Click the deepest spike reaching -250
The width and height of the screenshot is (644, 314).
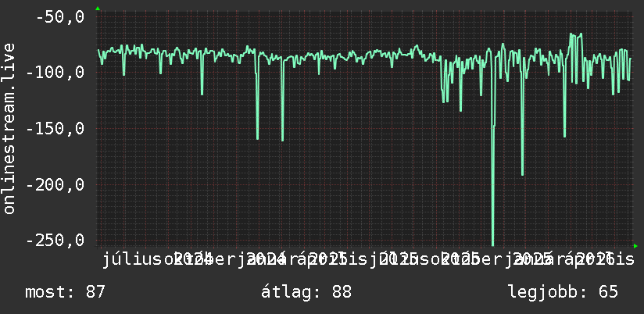(493, 242)
